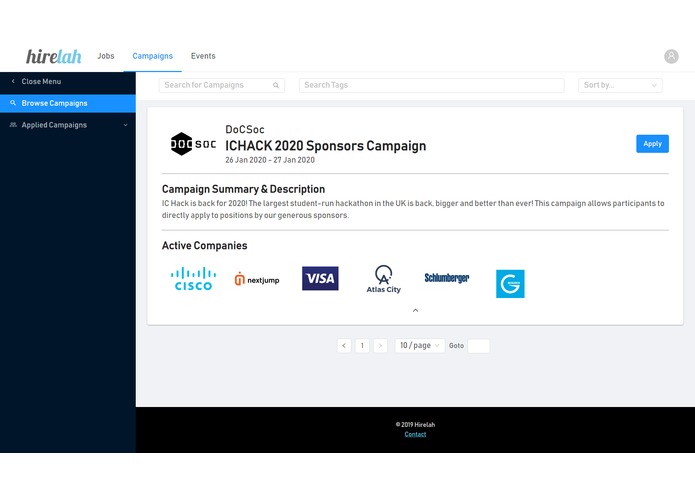The width and height of the screenshot is (695, 494).
Task: Click the hirelah logo
Action: click(54, 56)
